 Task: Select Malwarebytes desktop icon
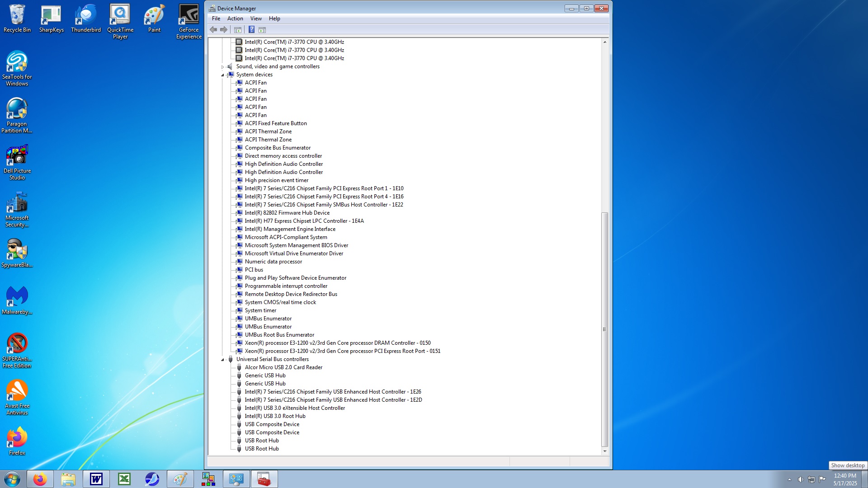pos(17,300)
